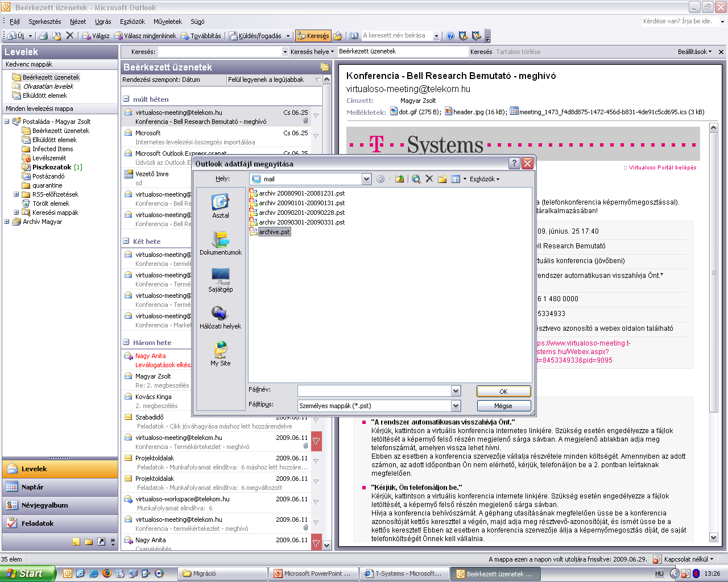Image resolution: width=728 pixels, height=582 pixels.
Task: Toggle red flag on Termékértekezlet 2009.06.11 message
Action: 316,441
